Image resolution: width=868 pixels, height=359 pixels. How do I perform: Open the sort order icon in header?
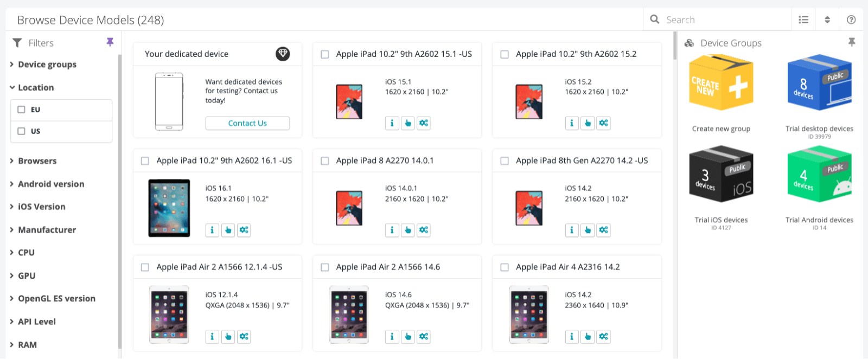tap(827, 20)
